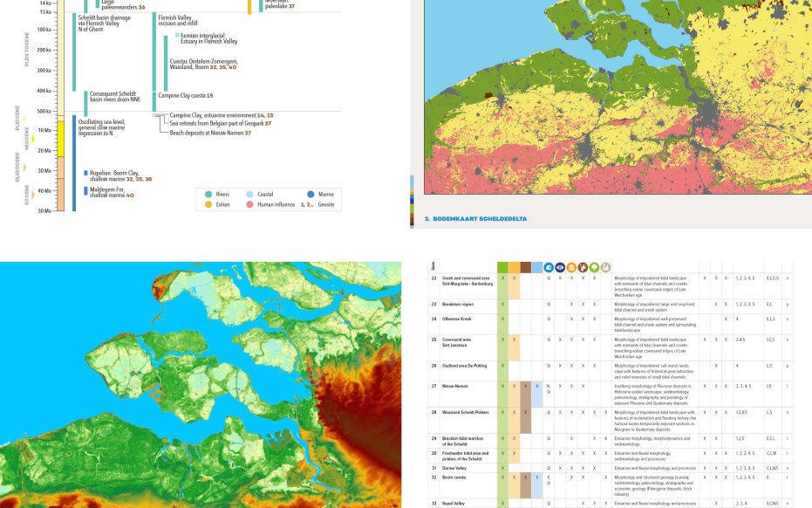Toggle the X mark for the Braakman region row

(502, 304)
